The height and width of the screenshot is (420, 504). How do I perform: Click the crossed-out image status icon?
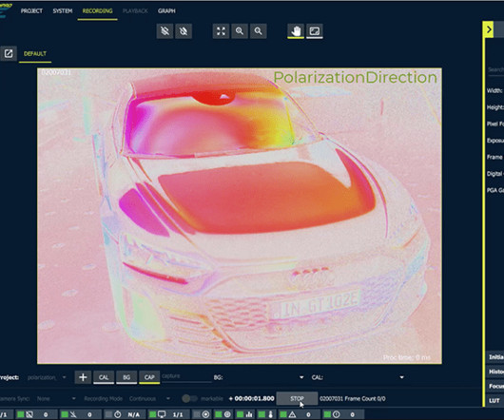tap(29, 414)
